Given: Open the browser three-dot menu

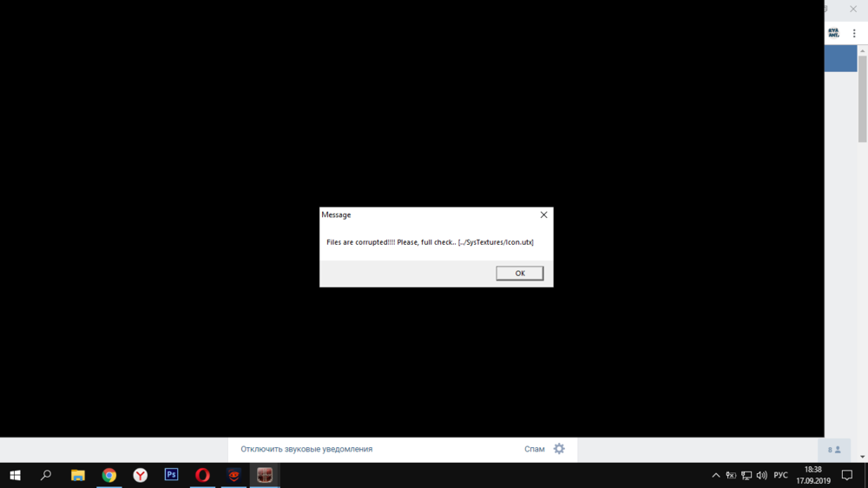Looking at the screenshot, I should [x=854, y=33].
